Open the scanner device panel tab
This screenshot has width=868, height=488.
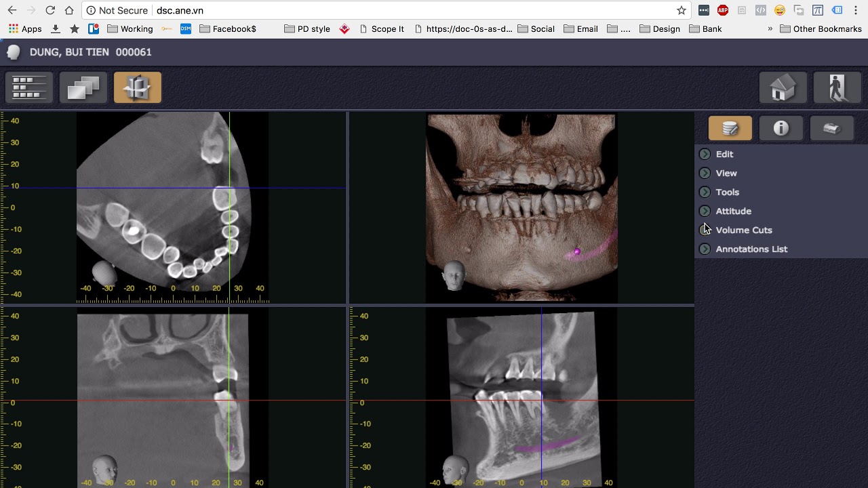coord(831,128)
